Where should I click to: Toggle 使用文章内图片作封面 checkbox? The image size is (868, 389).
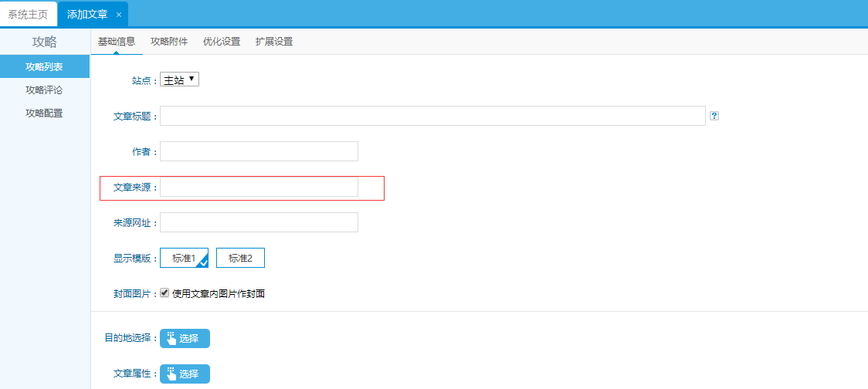(164, 293)
